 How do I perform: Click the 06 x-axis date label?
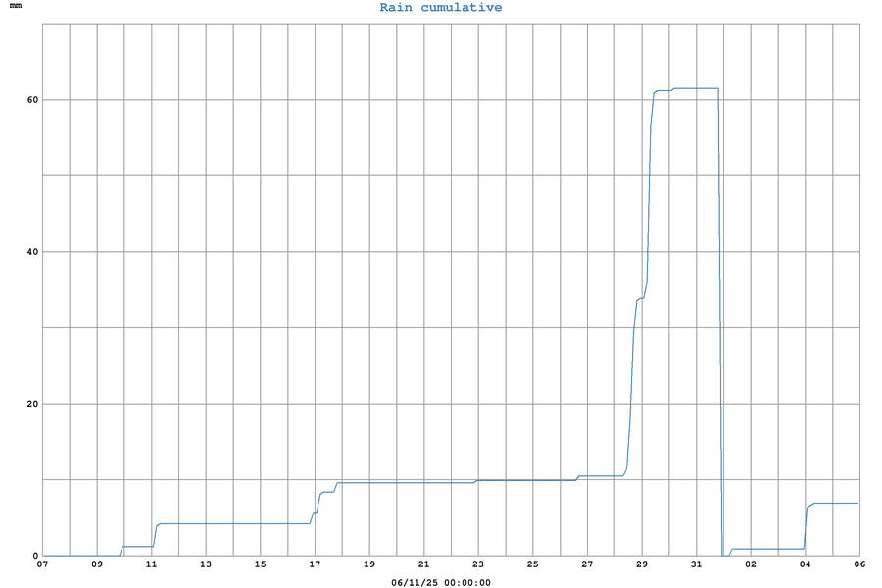(859, 565)
